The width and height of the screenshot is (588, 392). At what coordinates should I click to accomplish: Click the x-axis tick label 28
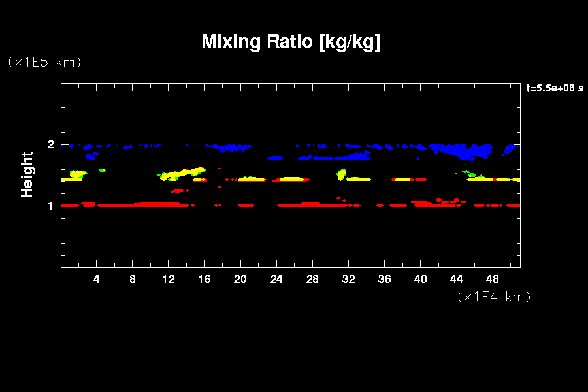coord(312,279)
